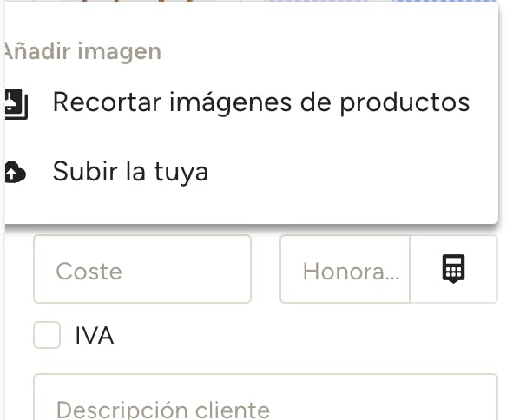Open the fee calculator icon

pos(453,270)
